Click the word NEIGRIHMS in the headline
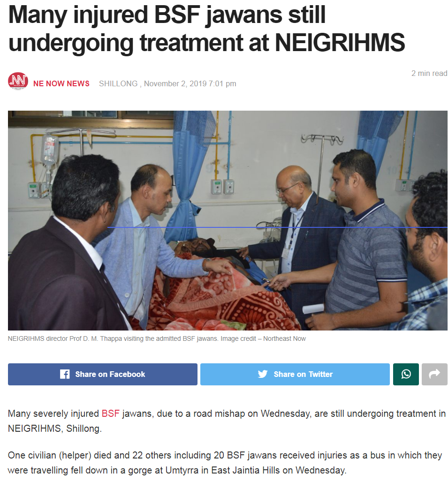448x481 pixels. click(x=340, y=42)
